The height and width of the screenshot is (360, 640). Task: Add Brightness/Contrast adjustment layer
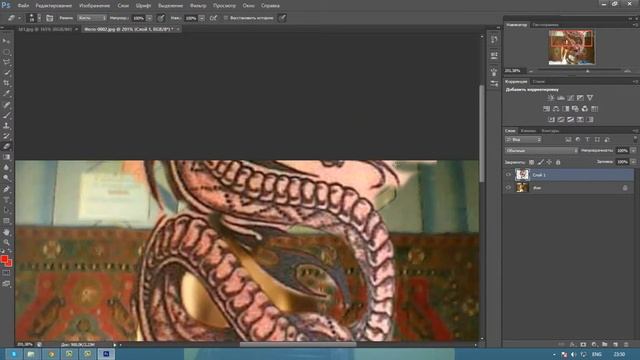coord(551,98)
